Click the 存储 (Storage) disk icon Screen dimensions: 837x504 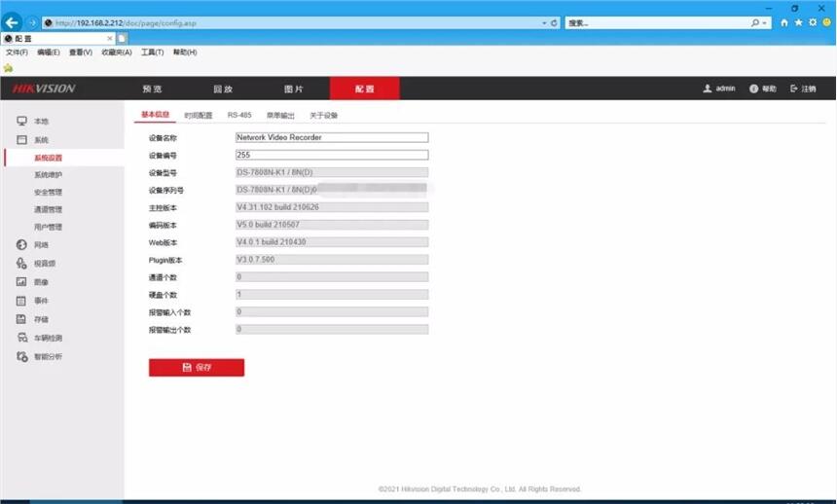pos(21,319)
